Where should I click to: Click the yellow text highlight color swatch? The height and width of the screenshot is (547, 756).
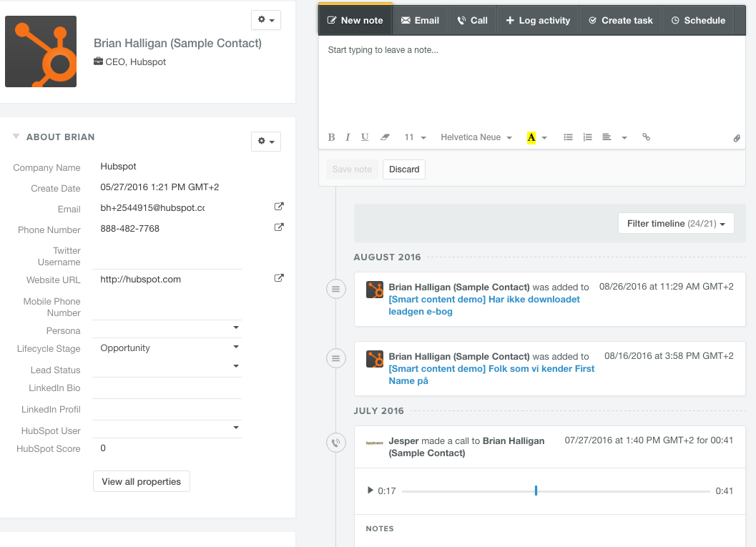coord(531,137)
